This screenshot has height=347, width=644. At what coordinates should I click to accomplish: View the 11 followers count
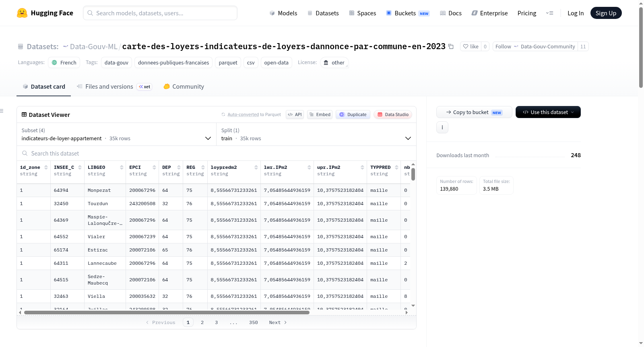pyautogui.click(x=583, y=47)
